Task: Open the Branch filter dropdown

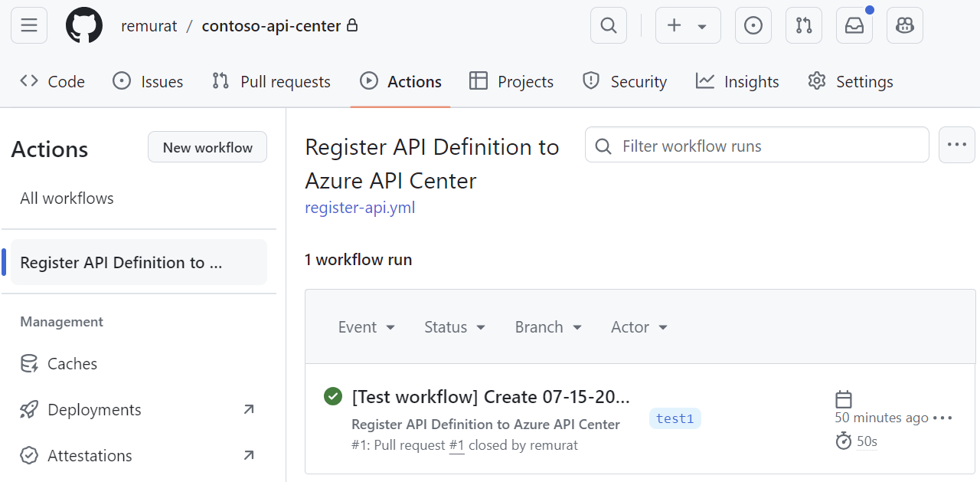Action: [547, 326]
